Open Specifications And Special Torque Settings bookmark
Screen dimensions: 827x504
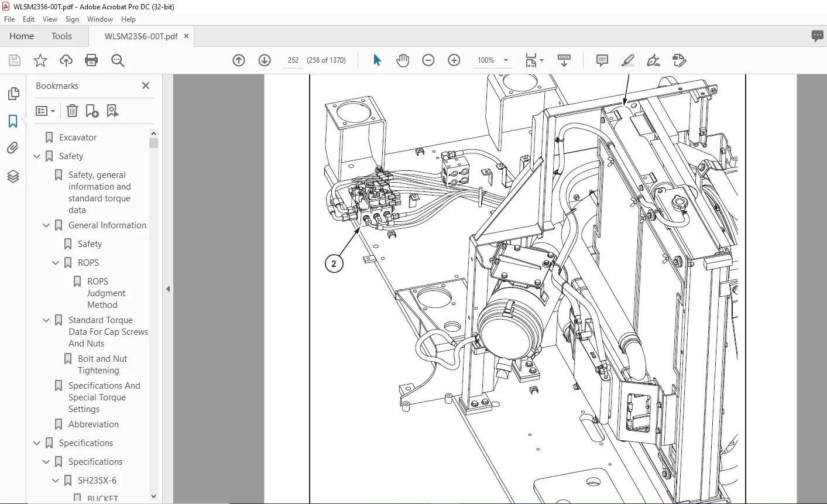tap(104, 397)
